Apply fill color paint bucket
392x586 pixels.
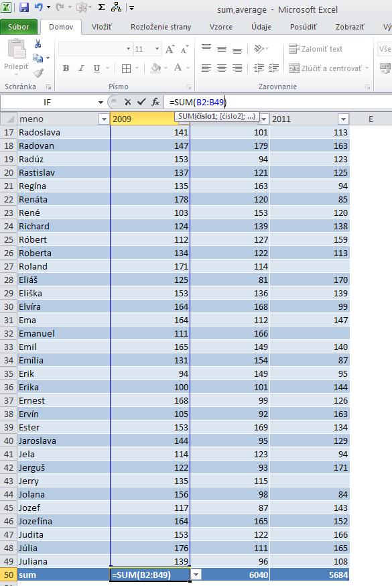(155, 68)
